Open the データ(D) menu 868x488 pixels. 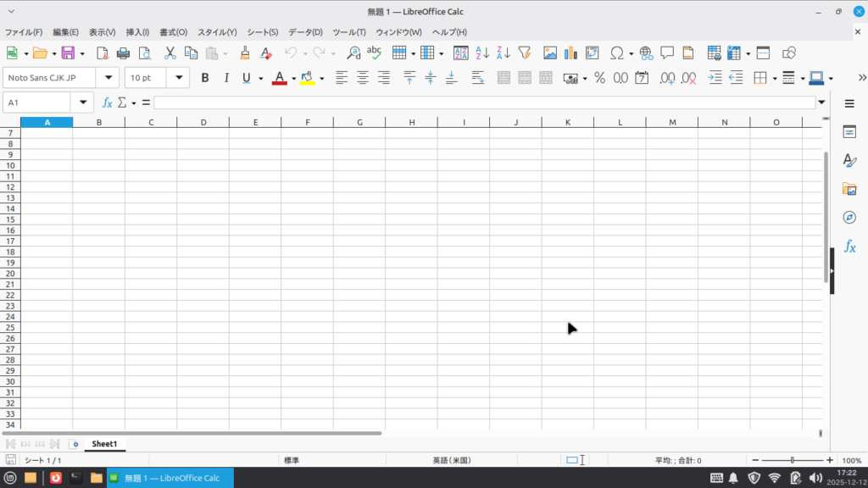(305, 32)
